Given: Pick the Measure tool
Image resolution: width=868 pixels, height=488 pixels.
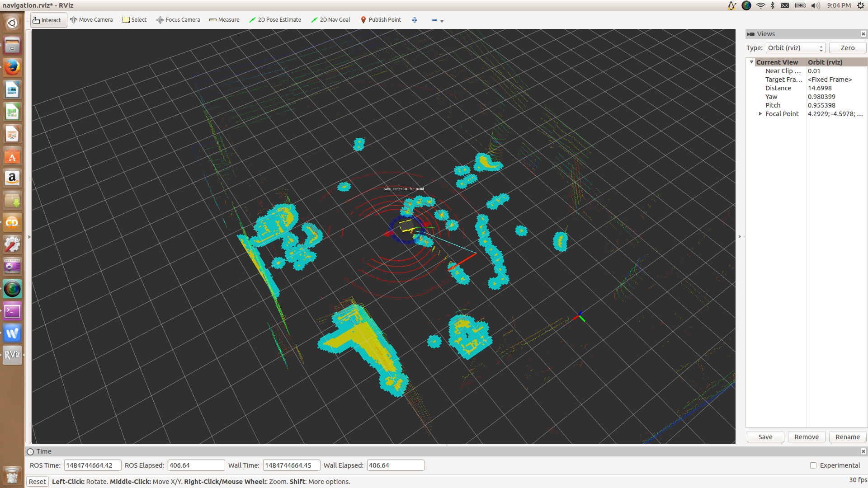Looking at the screenshot, I should click(x=224, y=20).
